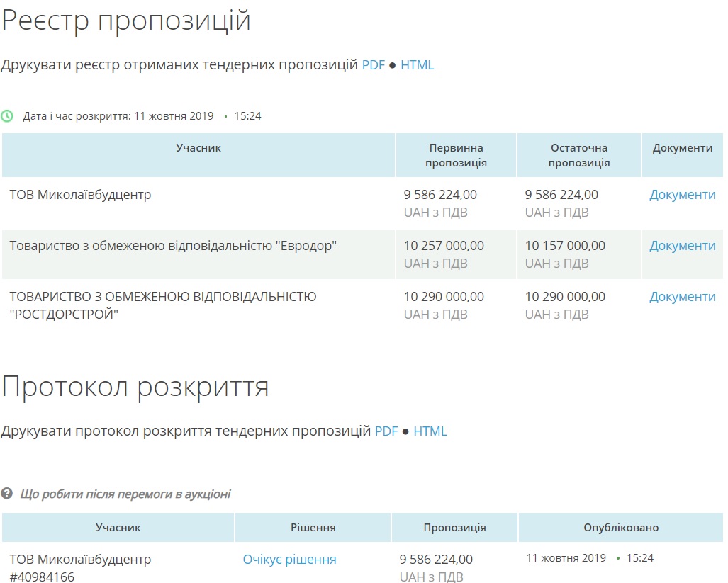Select protocol table bid 9 586 224,00
Viewport: 728px width, 583px height.
(436, 560)
